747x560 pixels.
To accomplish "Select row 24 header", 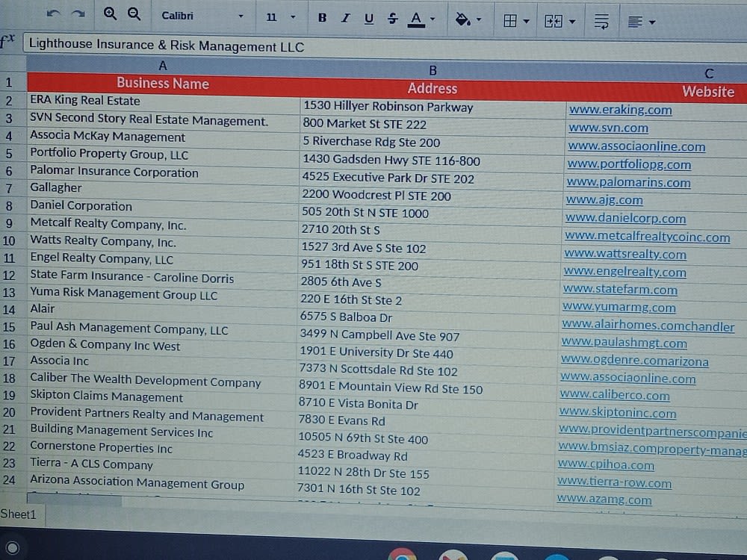I will 10,480.
